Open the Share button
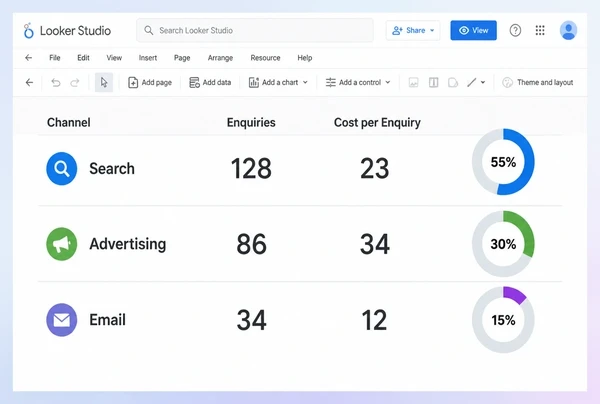600x404 pixels. pyautogui.click(x=413, y=30)
